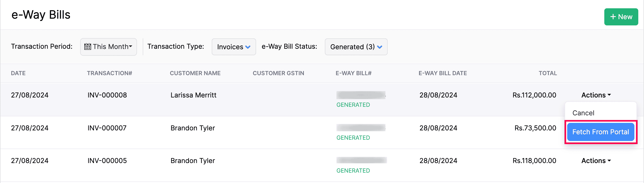Select Cancel from the Actions menu
644x183 pixels.
[x=583, y=113]
